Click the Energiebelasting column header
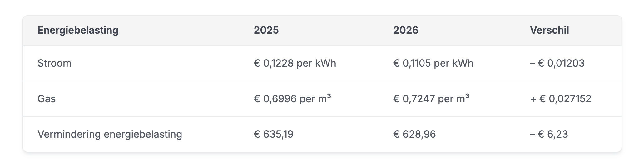The height and width of the screenshot is (167, 644). (78, 30)
